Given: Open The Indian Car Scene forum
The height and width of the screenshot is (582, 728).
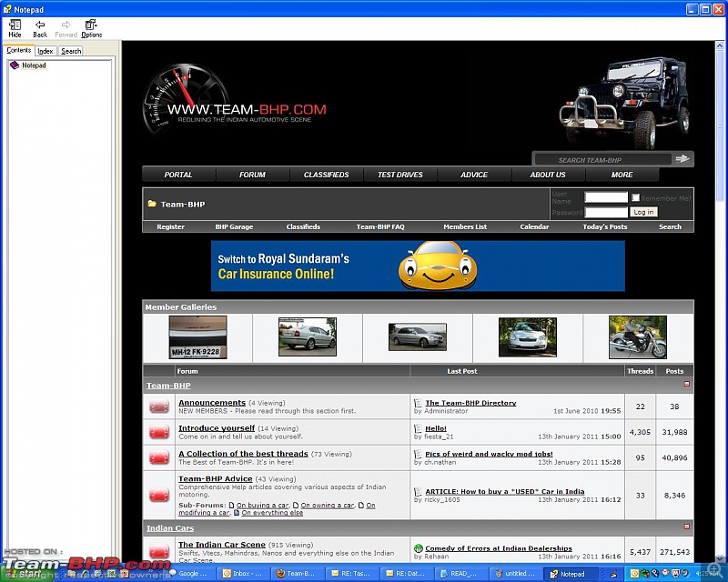Looking at the screenshot, I should [x=222, y=545].
